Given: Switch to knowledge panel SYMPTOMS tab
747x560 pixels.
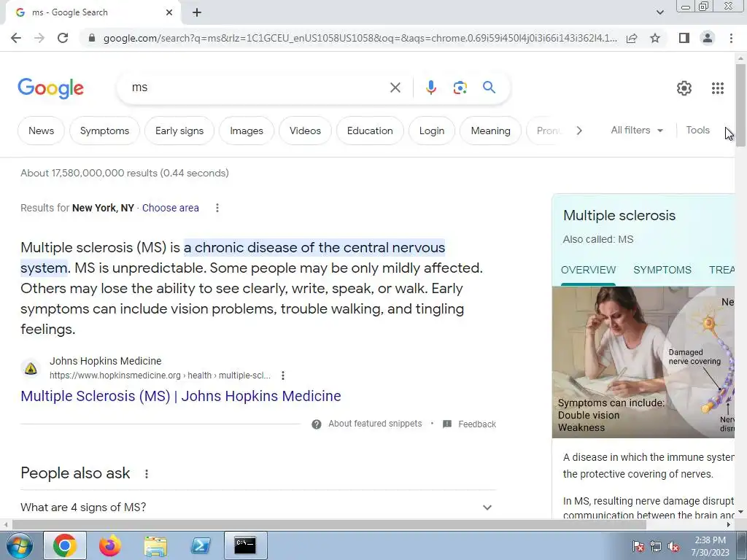Looking at the screenshot, I should point(662,270).
